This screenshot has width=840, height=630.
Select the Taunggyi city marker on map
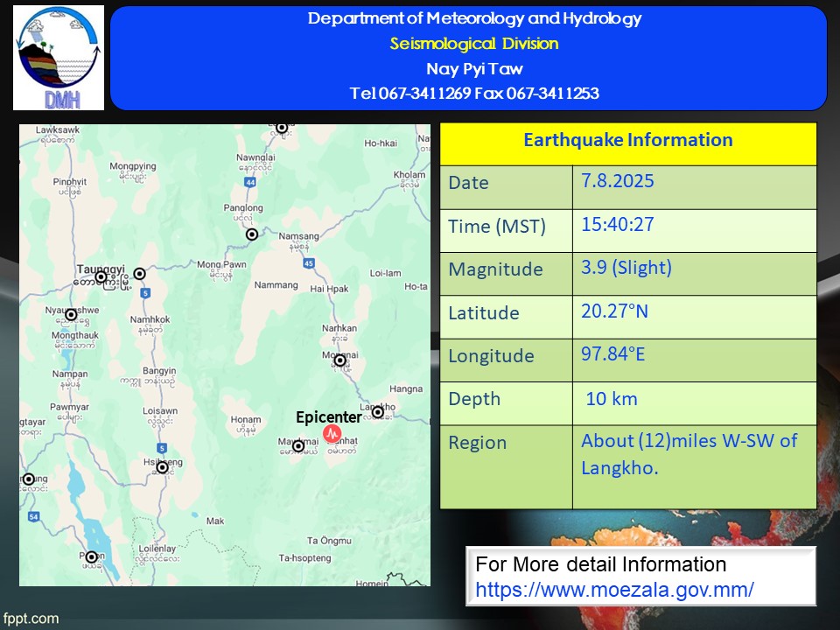[101, 277]
